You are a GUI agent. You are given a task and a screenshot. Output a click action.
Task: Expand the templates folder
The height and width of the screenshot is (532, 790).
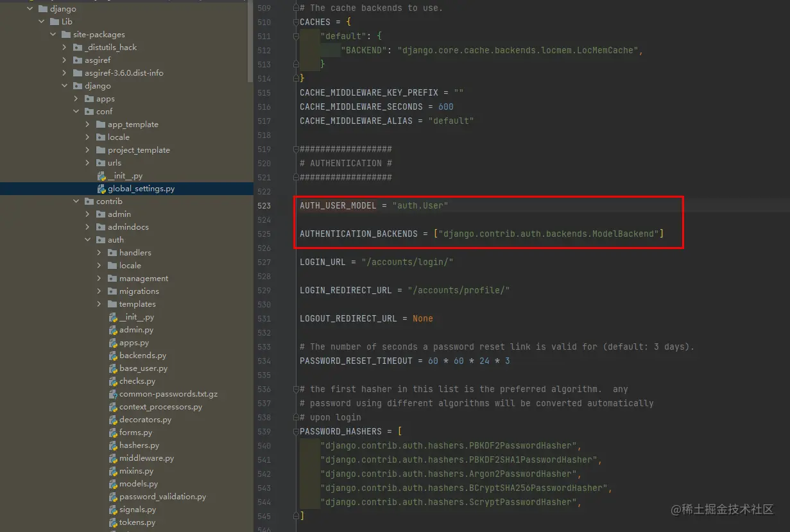pyautogui.click(x=99, y=304)
